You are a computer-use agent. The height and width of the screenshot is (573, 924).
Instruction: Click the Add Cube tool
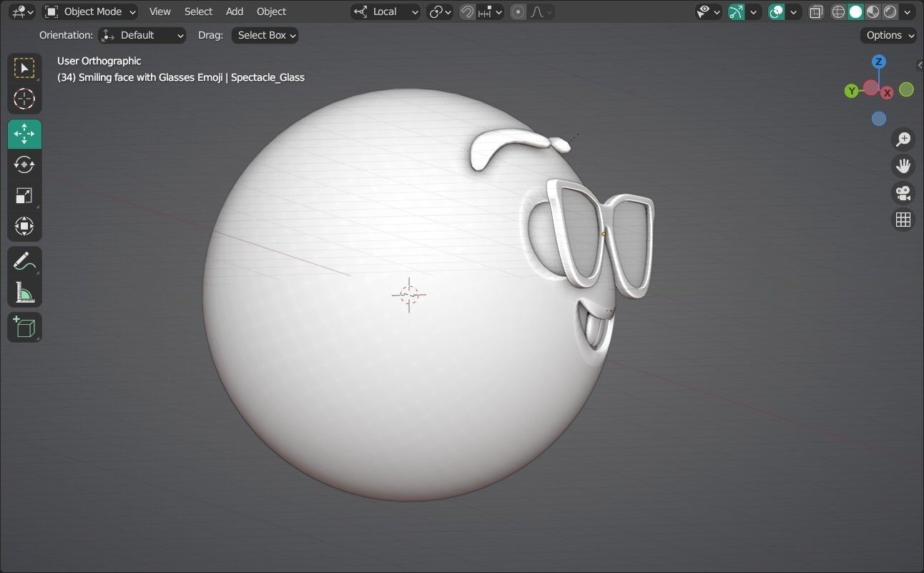click(24, 327)
